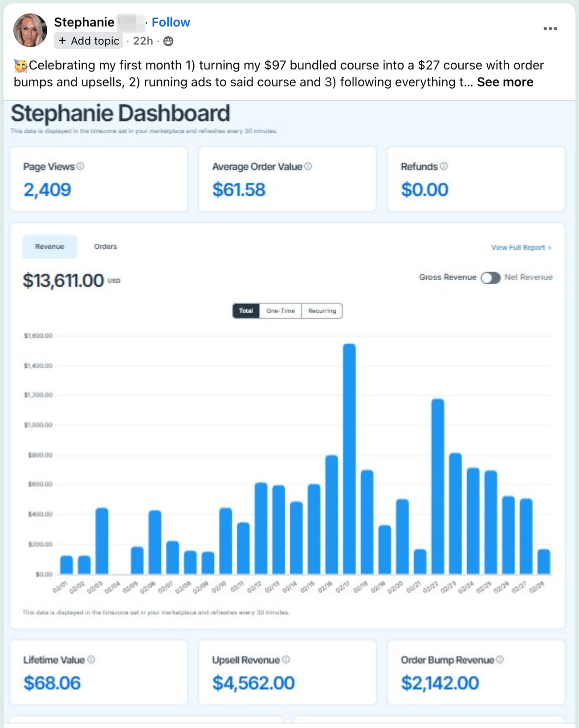Switch to the Orders tab

point(106,246)
